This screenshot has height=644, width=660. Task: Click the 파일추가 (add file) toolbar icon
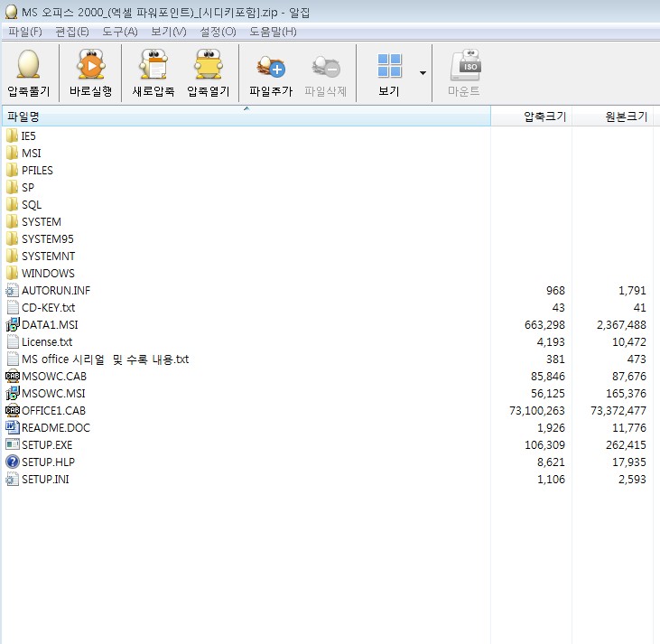point(271,66)
